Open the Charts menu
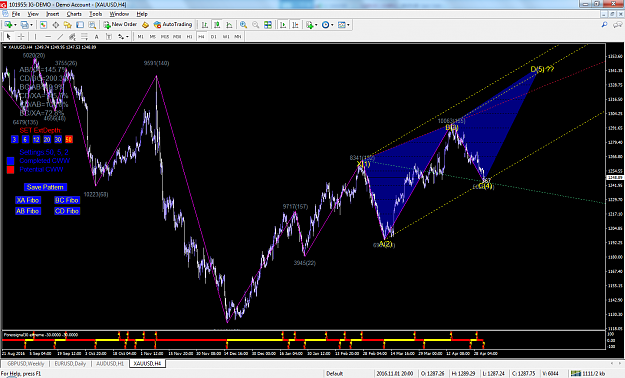This screenshot has height=378, width=625. (74, 14)
